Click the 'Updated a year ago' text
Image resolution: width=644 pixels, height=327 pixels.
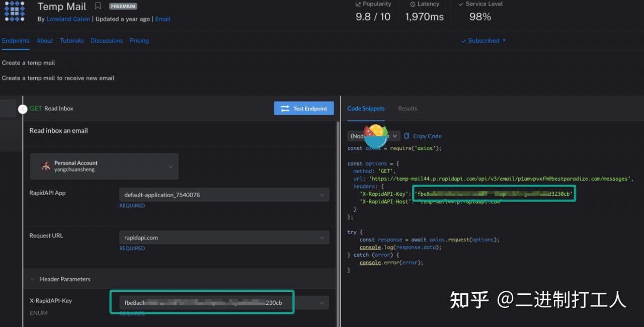(123, 19)
